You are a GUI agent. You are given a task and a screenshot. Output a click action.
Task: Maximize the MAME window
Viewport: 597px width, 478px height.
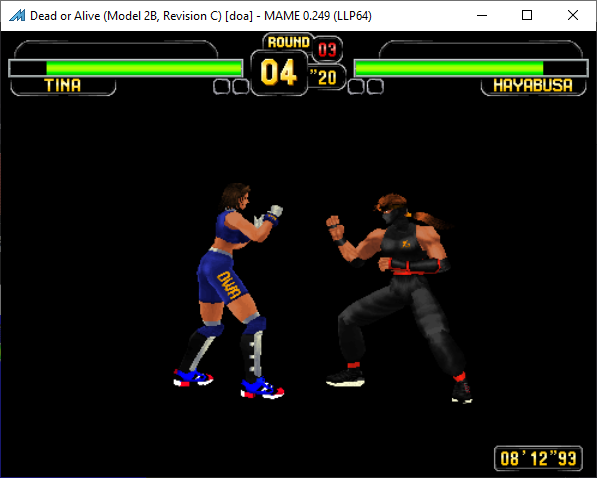[527, 16]
